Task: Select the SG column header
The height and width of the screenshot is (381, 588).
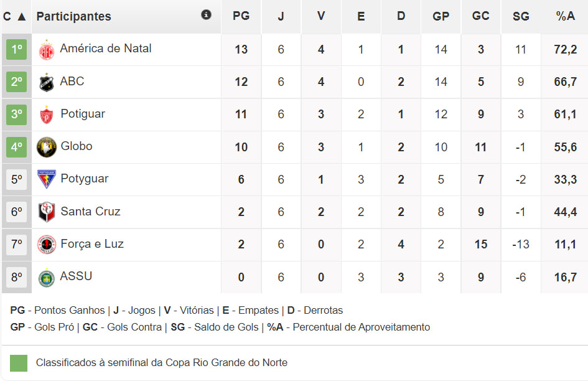Action: point(521,16)
